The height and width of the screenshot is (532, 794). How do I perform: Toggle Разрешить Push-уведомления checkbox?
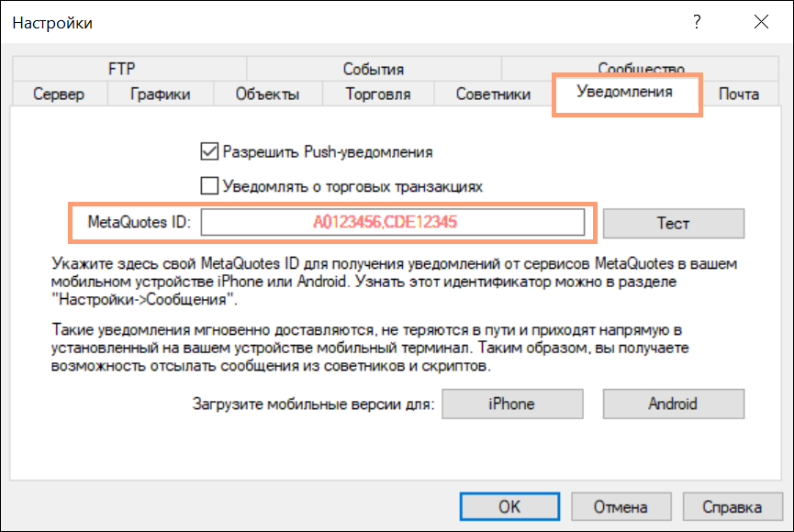click(x=209, y=152)
